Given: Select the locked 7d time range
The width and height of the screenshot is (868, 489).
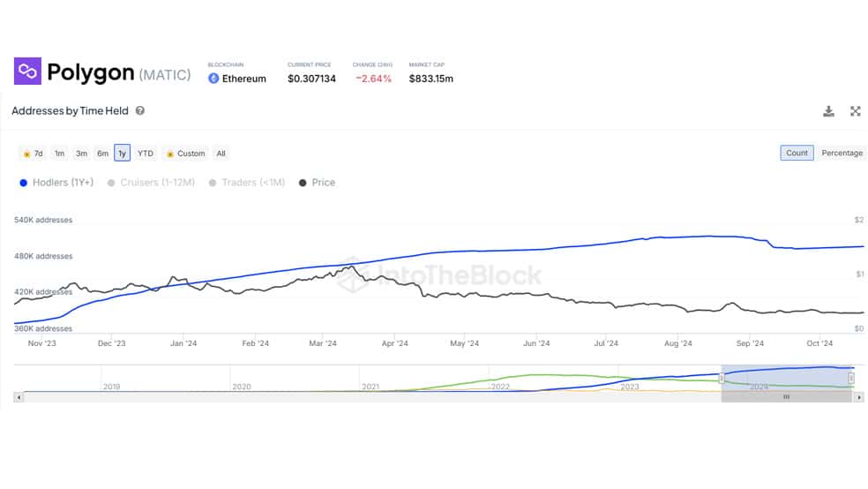Looking at the screenshot, I should 34,154.
